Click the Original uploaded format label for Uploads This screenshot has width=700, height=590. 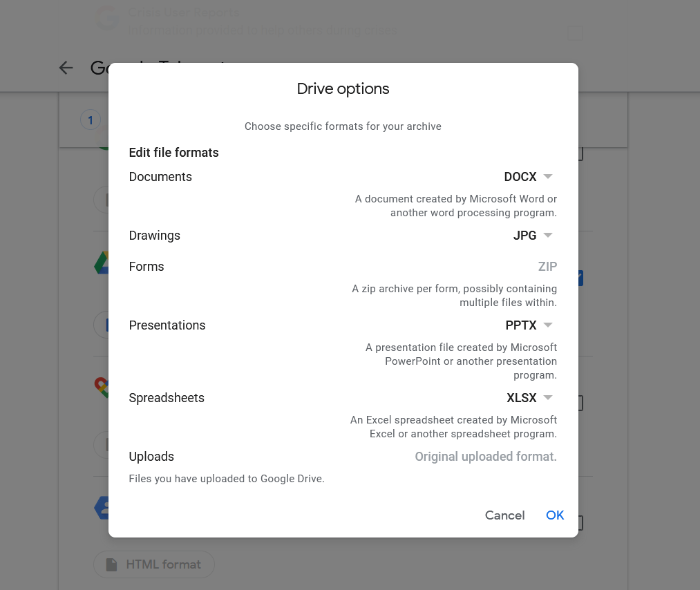tap(486, 457)
